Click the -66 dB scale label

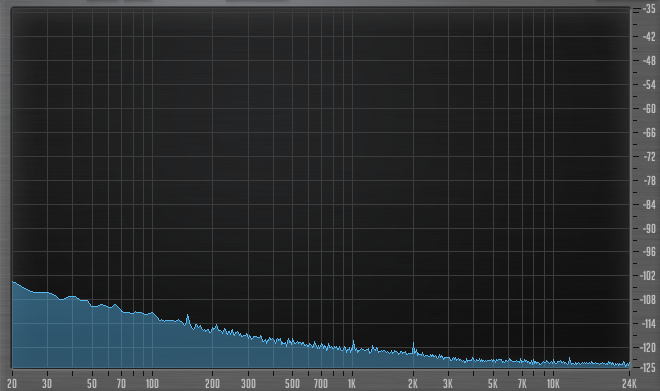[649, 133]
